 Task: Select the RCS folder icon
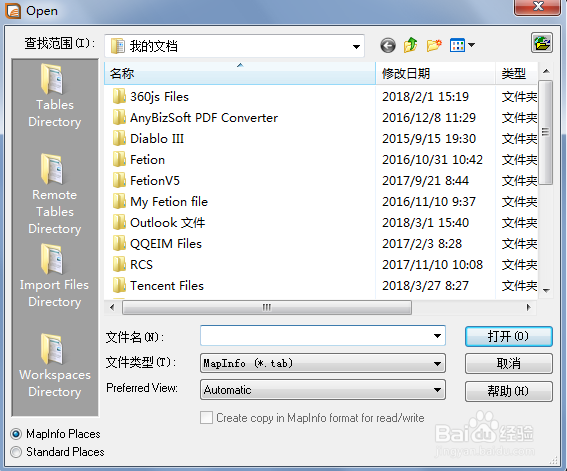pyautogui.click(x=119, y=264)
